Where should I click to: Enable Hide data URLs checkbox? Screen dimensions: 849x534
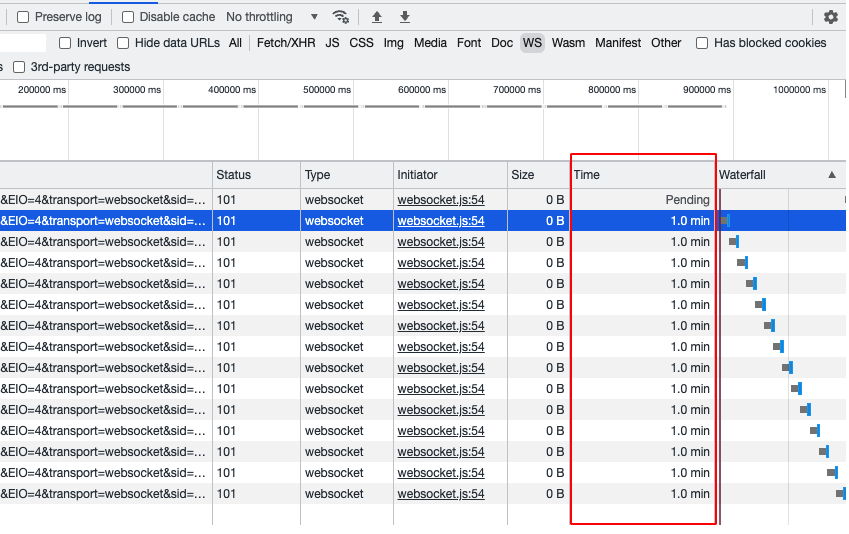coord(123,43)
